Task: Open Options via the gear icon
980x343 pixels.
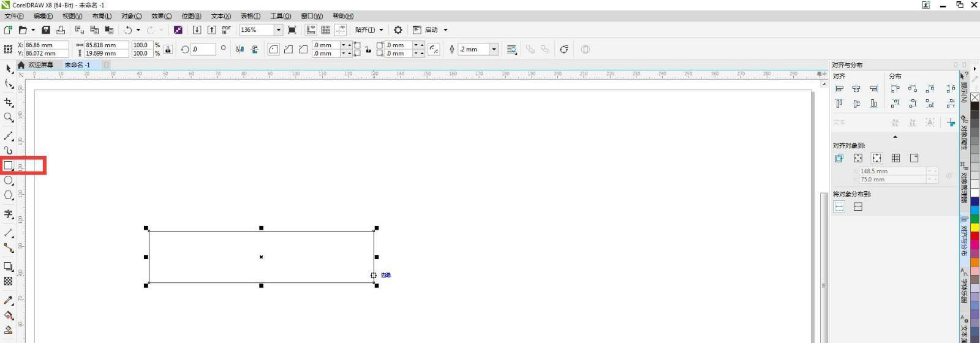Action: [x=398, y=30]
